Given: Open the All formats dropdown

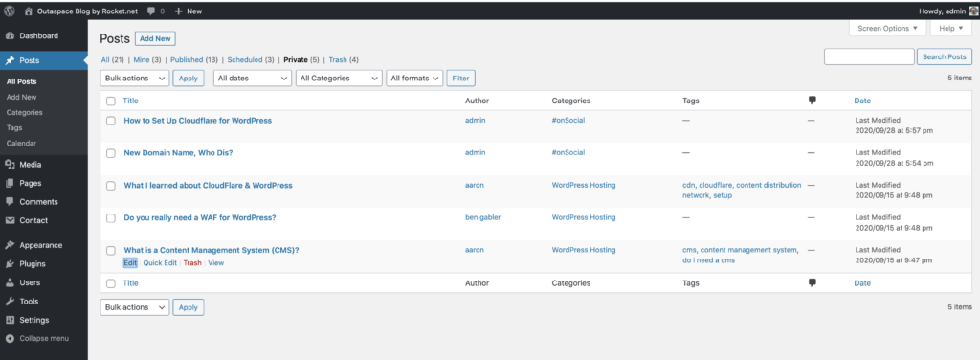Looking at the screenshot, I should click(415, 79).
